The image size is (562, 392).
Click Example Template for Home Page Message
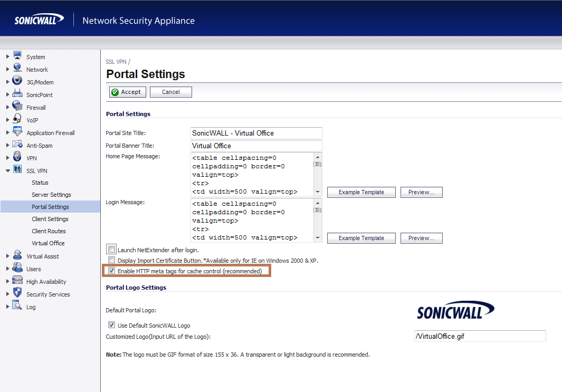pos(361,192)
